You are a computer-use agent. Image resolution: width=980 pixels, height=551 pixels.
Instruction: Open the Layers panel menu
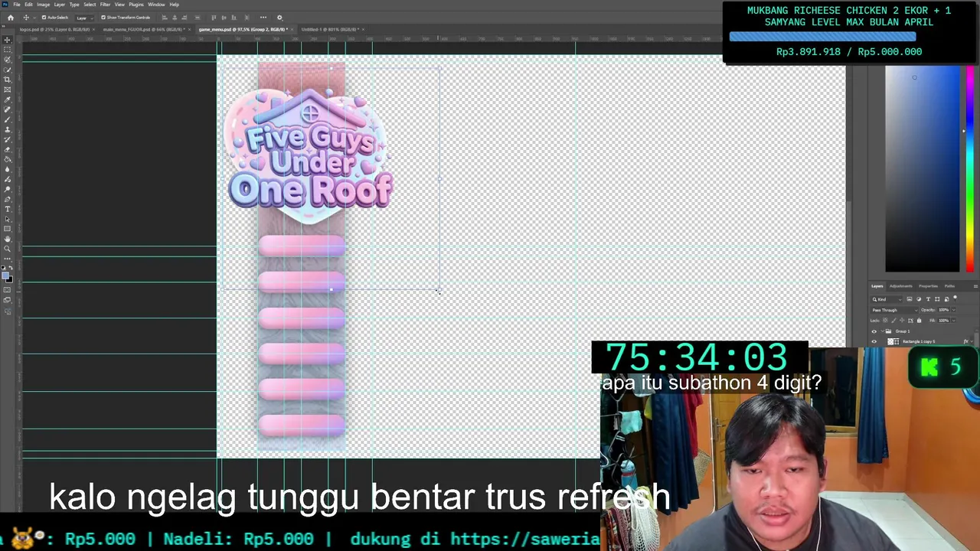[x=975, y=286]
